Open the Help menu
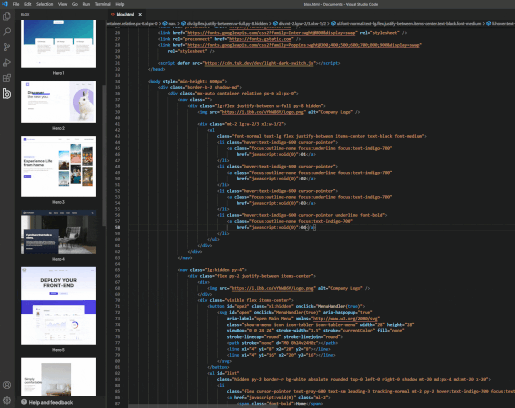Viewport: 515px width, 408px height. [x=120, y=4]
